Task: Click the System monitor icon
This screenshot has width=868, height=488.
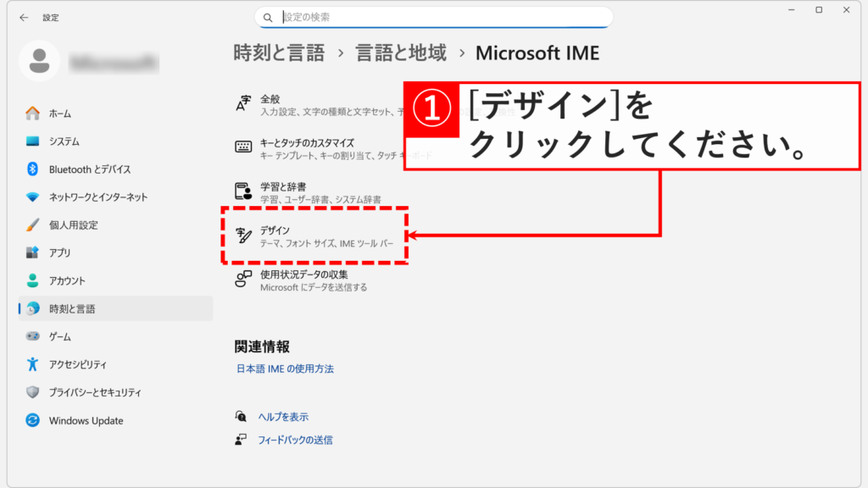Action: (x=33, y=141)
